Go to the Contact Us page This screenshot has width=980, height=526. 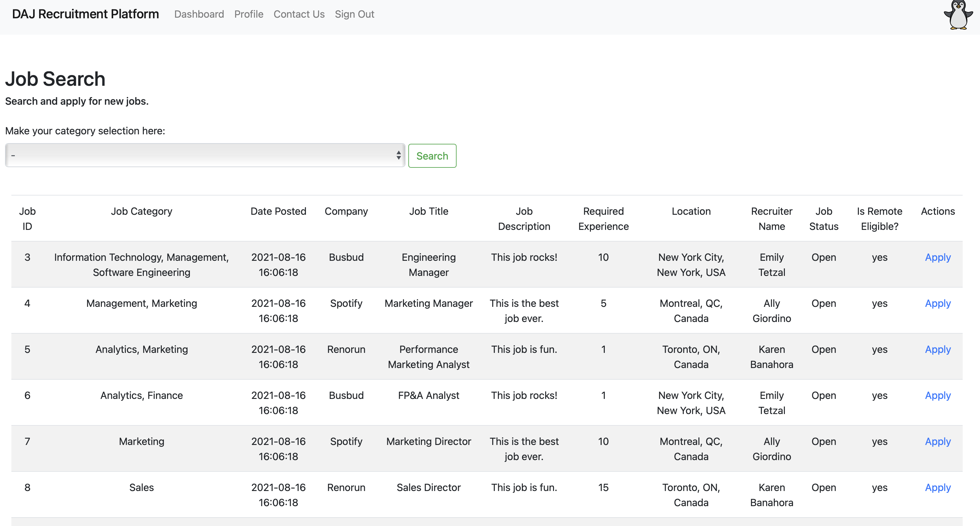tap(299, 14)
